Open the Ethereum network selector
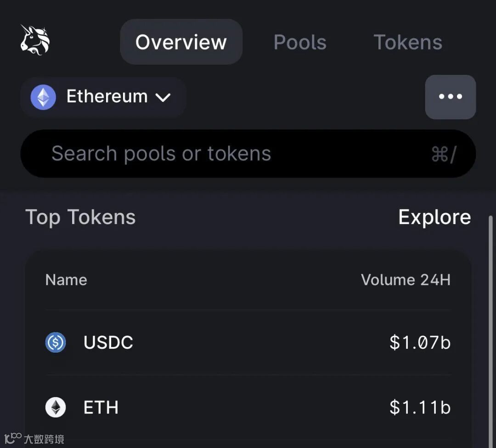This screenshot has width=496, height=448. click(x=103, y=97)
